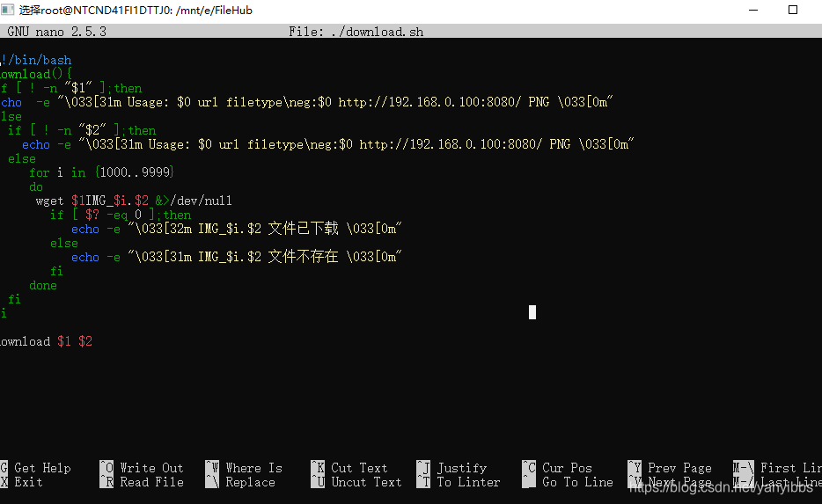Click the Go To Line shortcut
The image size is (822, 504).
pyautogui.click(x=568, y=482)
